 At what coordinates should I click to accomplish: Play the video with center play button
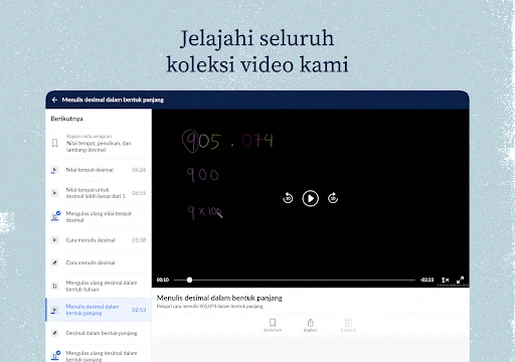[x=310, y=198]
